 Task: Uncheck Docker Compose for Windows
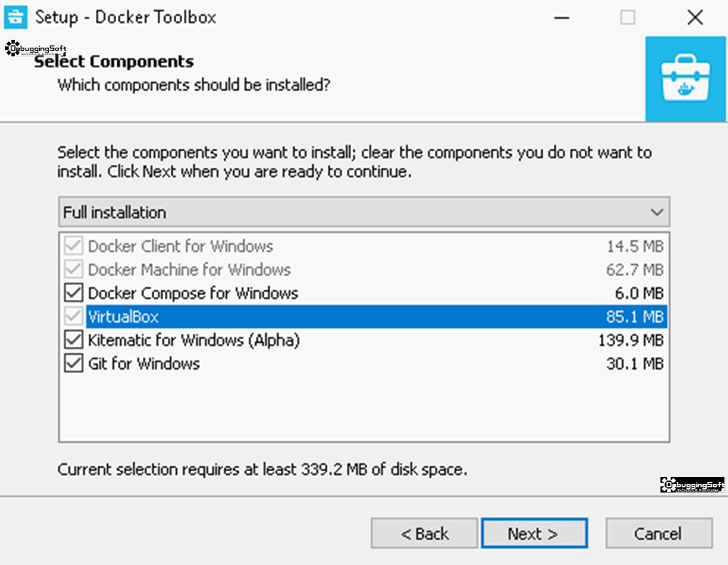(73, 294)
